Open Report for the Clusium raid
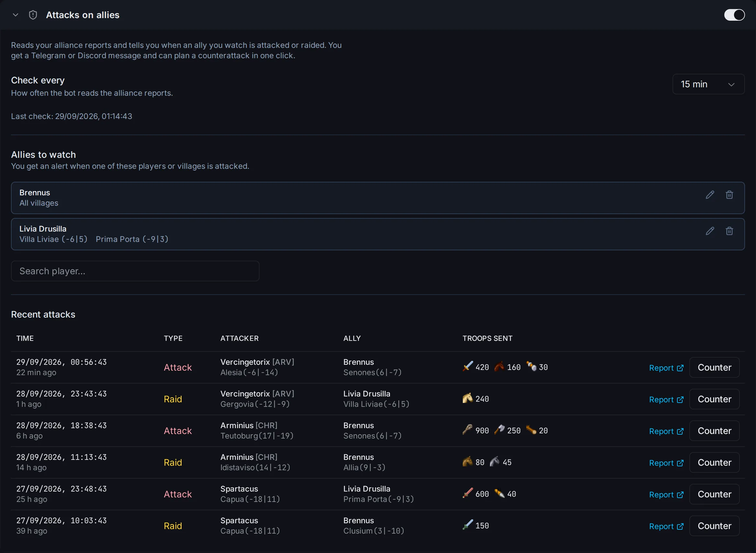756x553 pixels. (666, 526)
